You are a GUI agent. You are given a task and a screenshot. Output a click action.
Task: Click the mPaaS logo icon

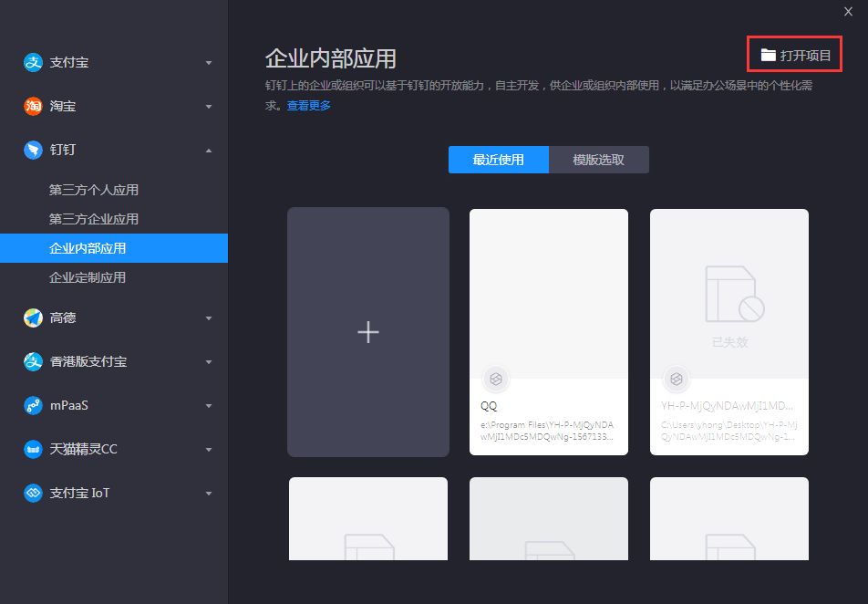click(34, 405)
